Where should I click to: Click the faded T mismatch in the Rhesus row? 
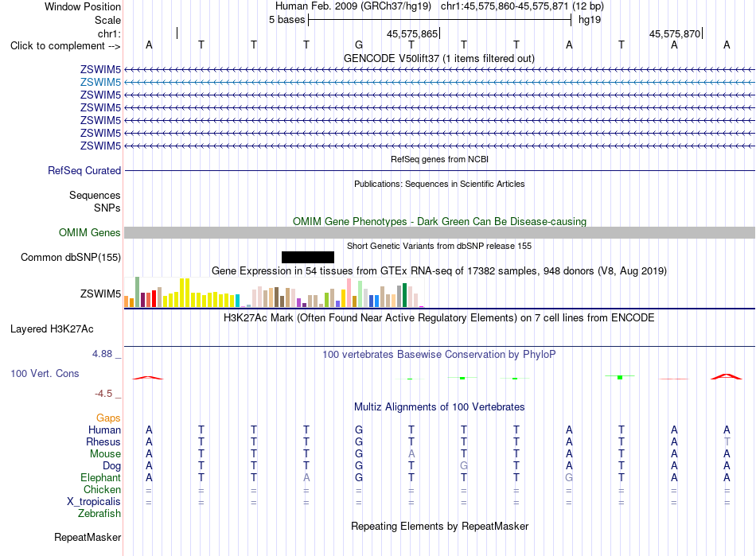pyautogui.click(x=727, y=441)
